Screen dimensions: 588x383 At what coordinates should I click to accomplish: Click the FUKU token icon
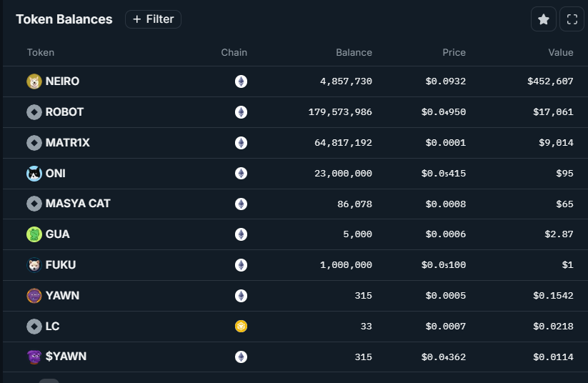click(x=34, y=265)
